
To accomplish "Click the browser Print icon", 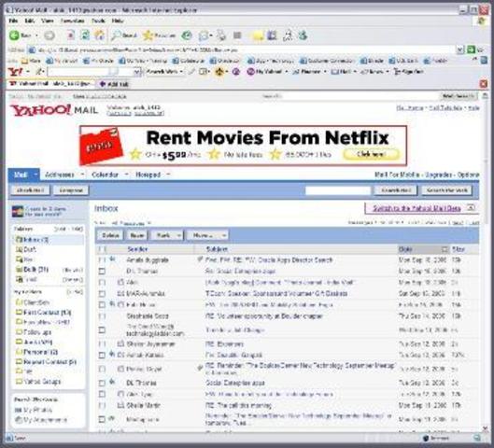I will [x=222, y=35].
